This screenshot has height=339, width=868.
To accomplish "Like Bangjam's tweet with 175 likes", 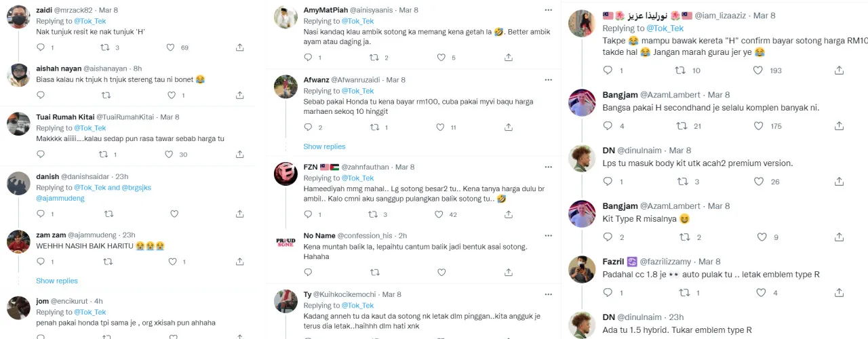I will [x=758, y=126].
